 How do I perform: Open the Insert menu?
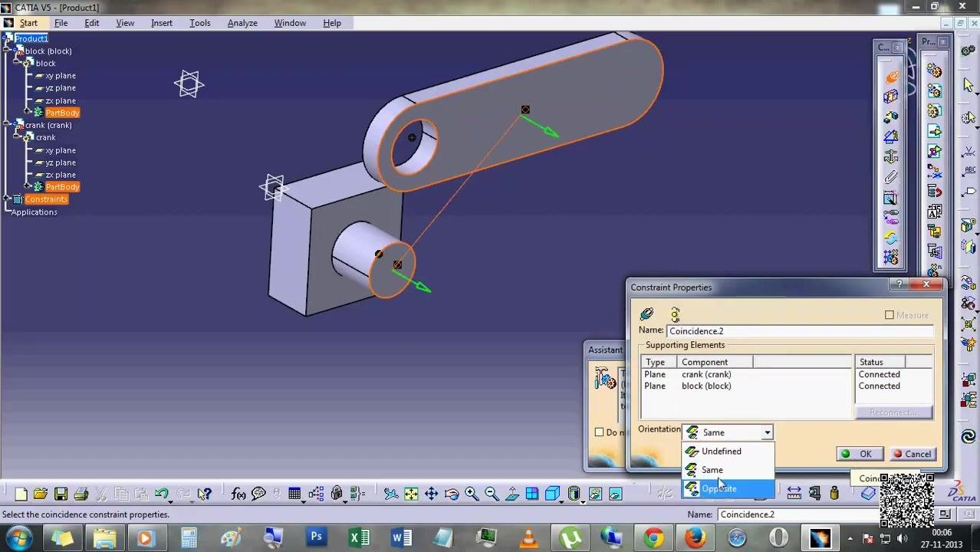[162, 23]
